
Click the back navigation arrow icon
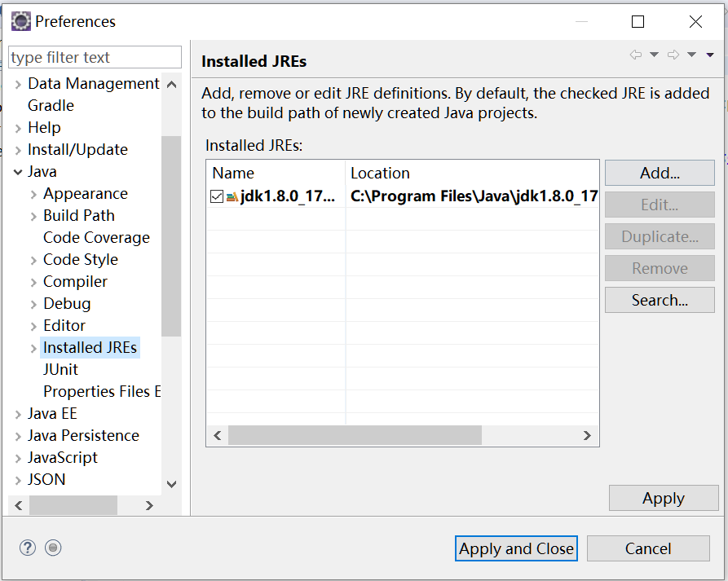click(636, 55)
